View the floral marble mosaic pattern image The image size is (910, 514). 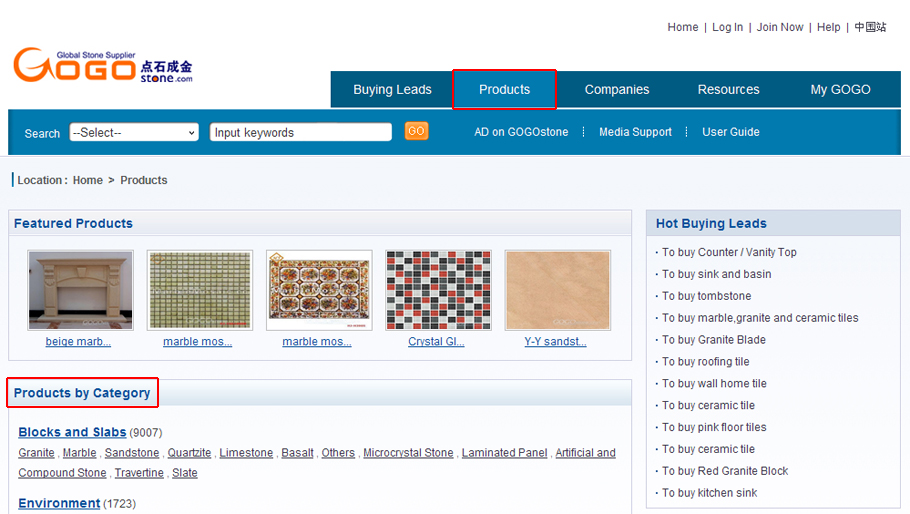318,290
